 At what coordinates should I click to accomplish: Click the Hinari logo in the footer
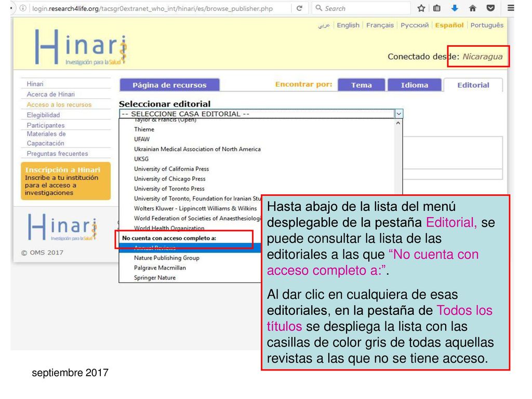click(62, 227)
